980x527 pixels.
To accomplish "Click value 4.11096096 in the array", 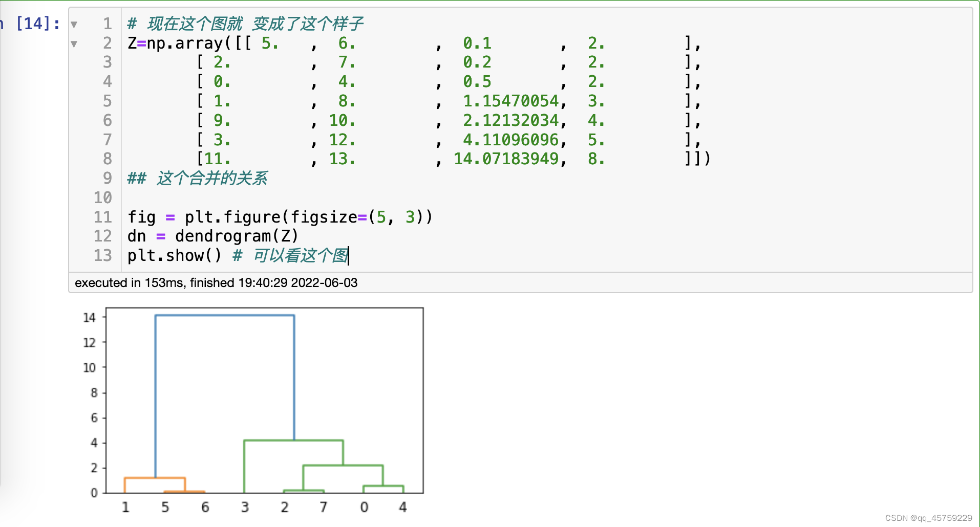I will (x=510, y=140).
